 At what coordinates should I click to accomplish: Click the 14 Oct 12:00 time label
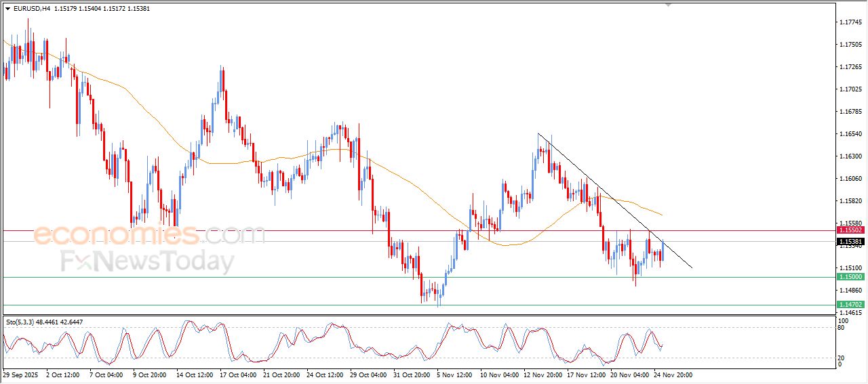(195, 374)
